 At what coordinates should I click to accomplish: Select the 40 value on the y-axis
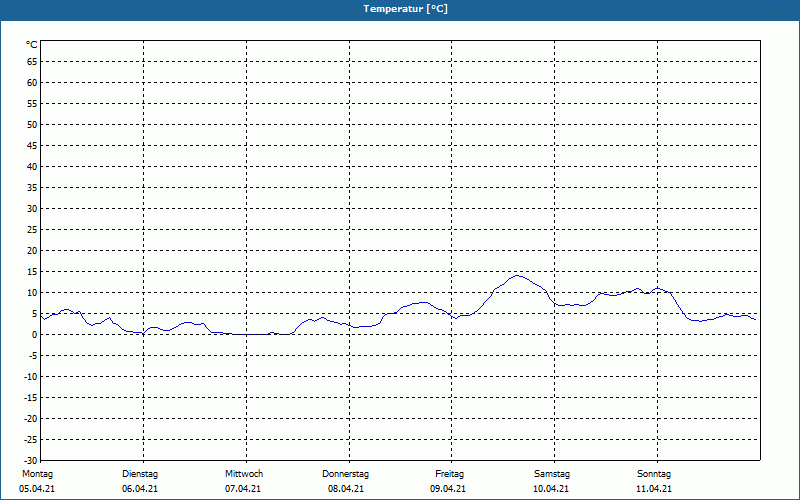pos(32,166)
